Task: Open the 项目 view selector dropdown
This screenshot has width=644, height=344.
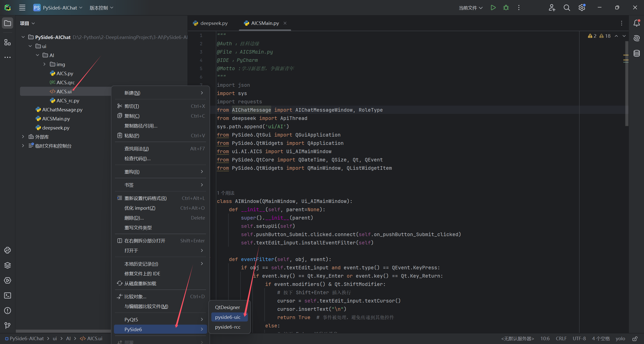Action: 27,23
